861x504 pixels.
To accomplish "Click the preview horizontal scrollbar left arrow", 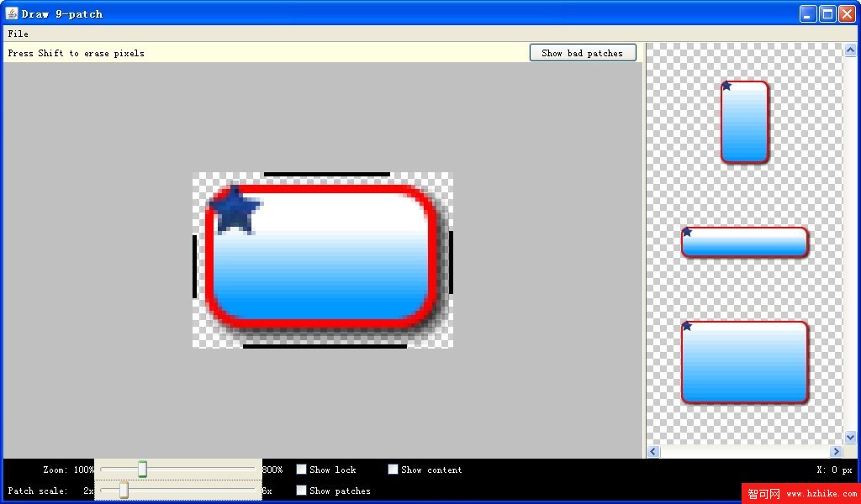I will pos(653,451).
